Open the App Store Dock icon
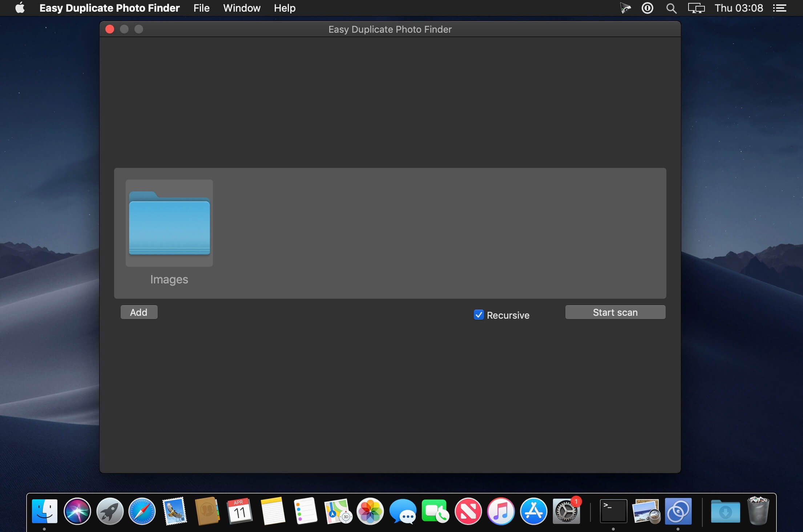This screenshot has width=803, height=532. 533,511
